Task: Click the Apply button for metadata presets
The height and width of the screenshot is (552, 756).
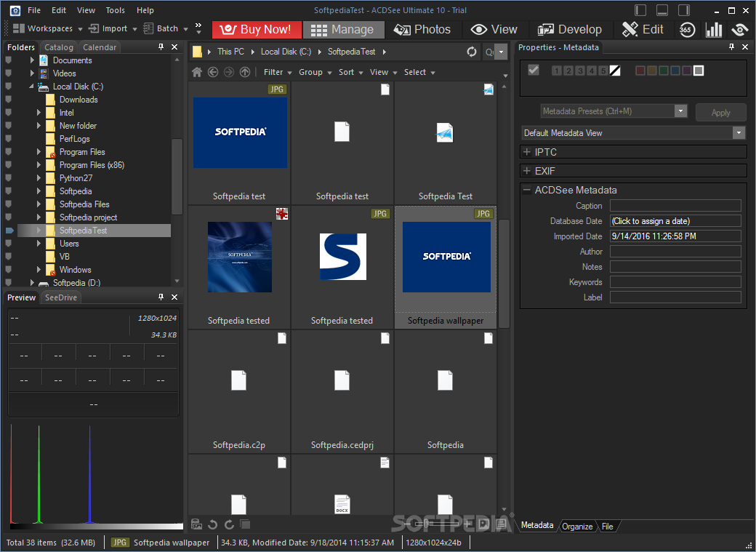Action: pyautogui.click(x=721, y=113)
